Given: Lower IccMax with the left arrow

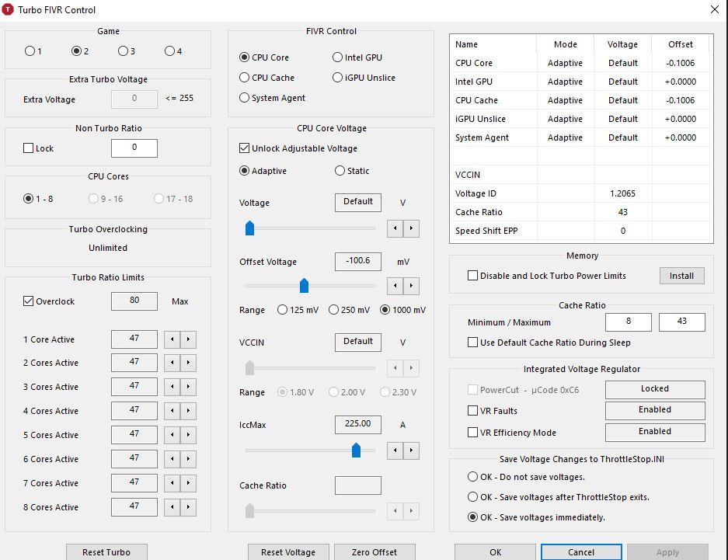Looking at the screenshot, I should click(395, 450).
